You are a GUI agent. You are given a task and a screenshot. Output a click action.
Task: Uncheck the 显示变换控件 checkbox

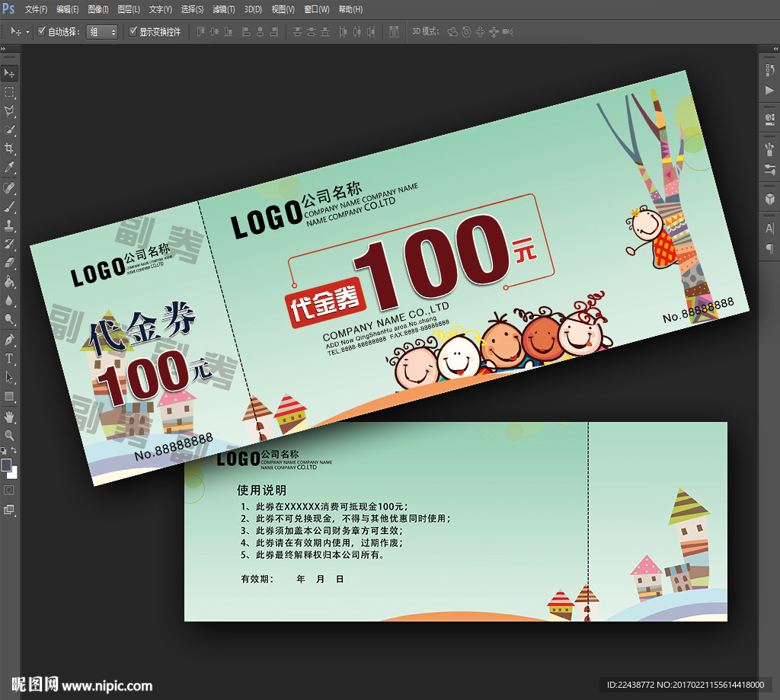pyautogui.click(x=133, y=32)
